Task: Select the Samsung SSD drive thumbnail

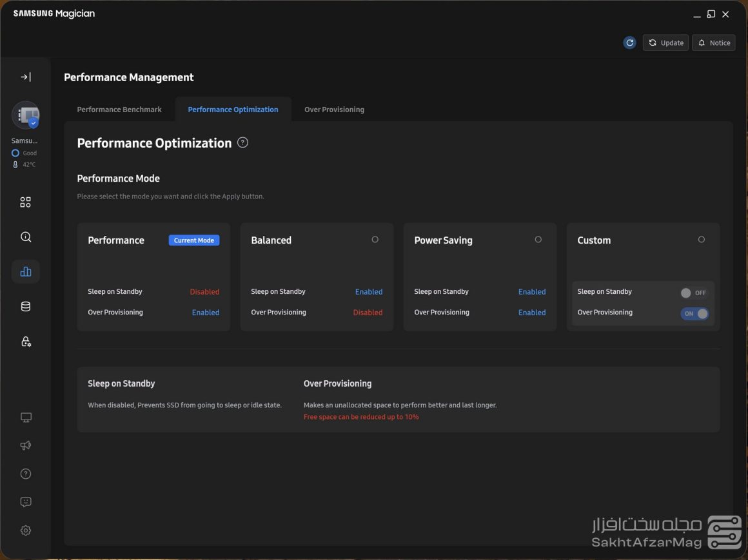Action: [x=26, y=115]
